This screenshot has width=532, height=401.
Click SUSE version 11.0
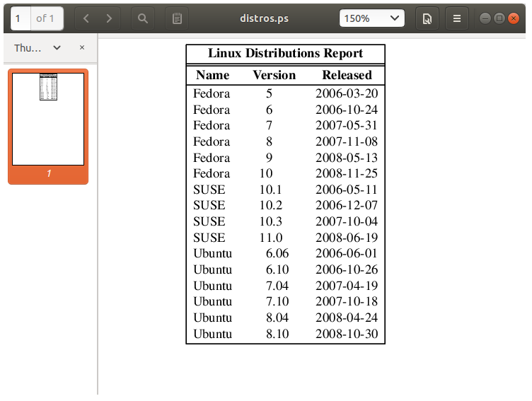coord(271,238)
